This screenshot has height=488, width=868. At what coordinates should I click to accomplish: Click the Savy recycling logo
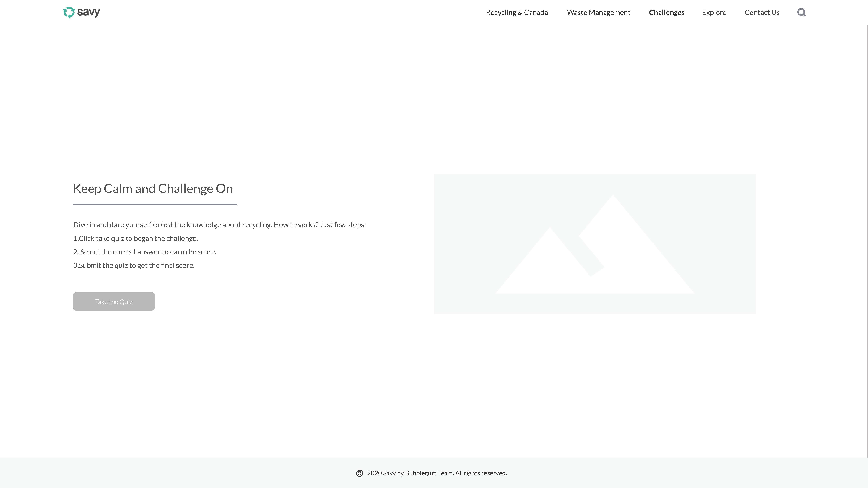[x=82, y=13]
